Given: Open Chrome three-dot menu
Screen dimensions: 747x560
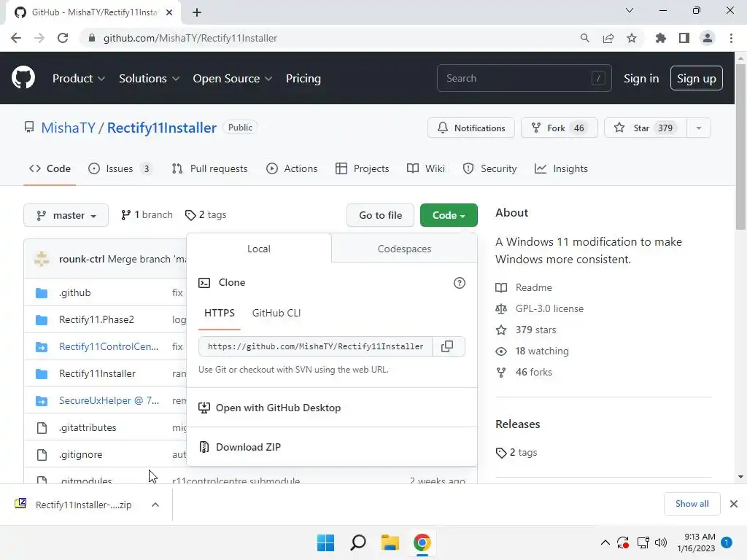Looking at the screenshot, I should coord(731,38).
